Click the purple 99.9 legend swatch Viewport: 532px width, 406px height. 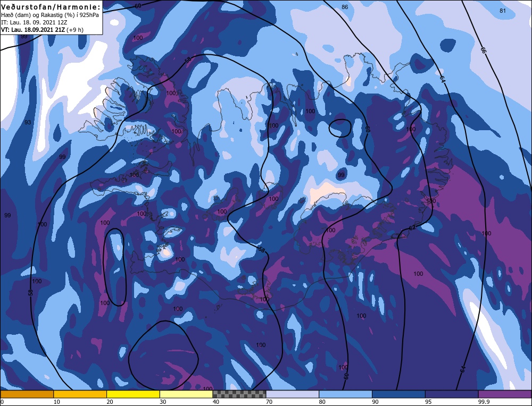(x=505, y=394)
